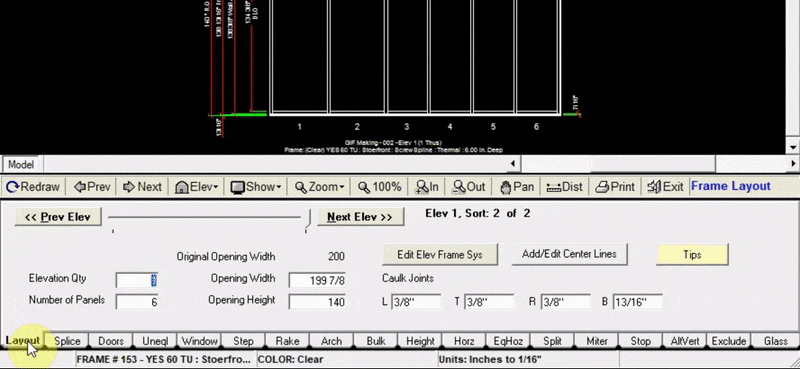Click the Redraw toolbar icon
The height and width of the screenshot is (369, 800).
tap(12, 187)
